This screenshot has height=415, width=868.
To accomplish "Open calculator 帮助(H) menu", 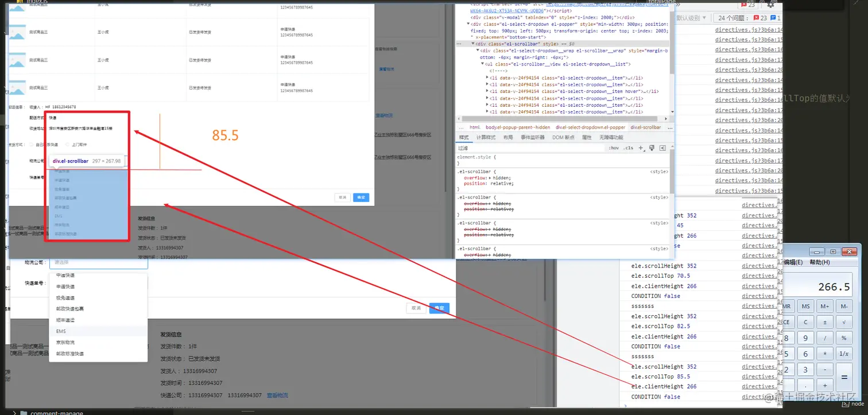I will [819, 262].
